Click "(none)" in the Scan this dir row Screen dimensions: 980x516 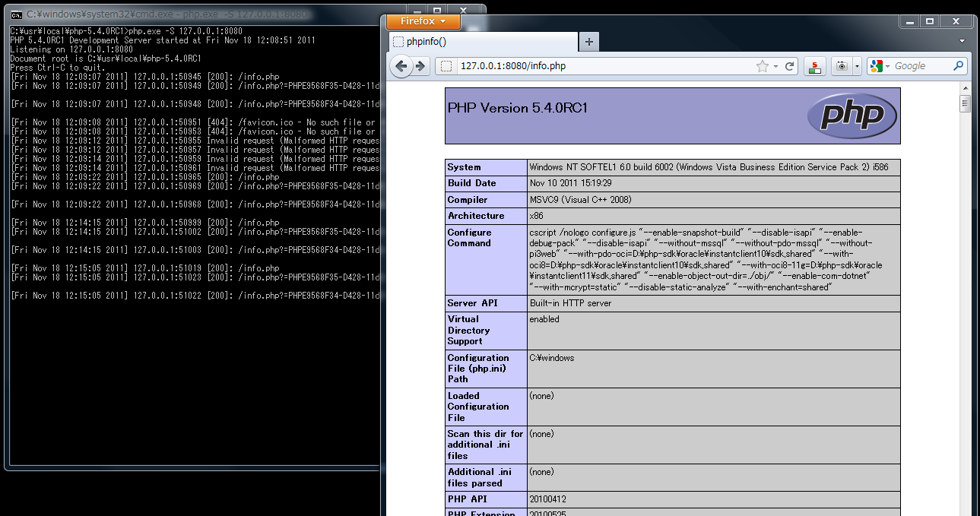541,434
